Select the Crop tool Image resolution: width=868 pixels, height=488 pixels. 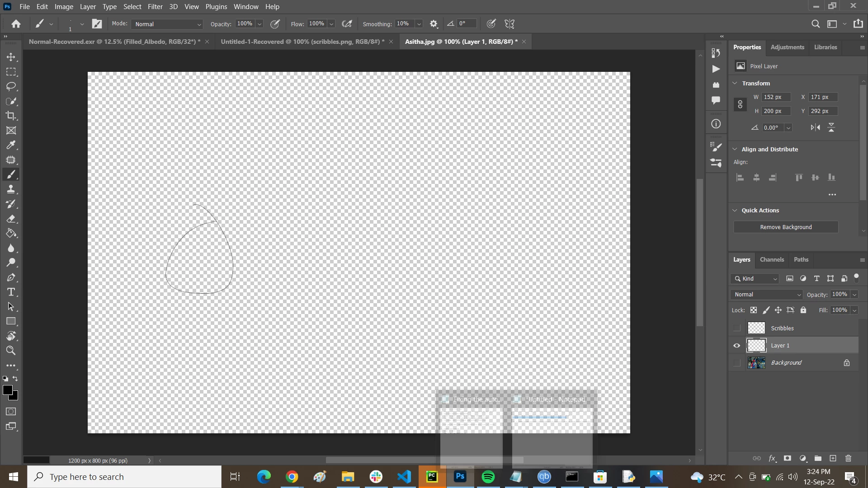[11, 116]
